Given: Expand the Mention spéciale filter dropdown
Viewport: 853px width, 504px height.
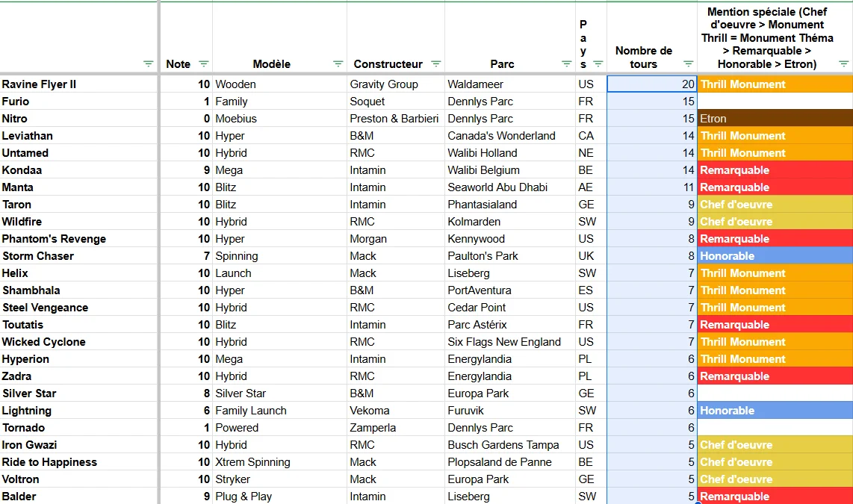Looking at the screenshot, I should (x=843, y=64).
